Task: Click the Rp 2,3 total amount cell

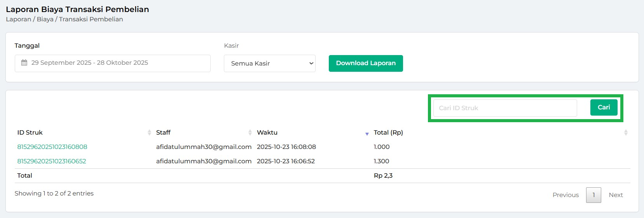Action: tap(383, 176)
